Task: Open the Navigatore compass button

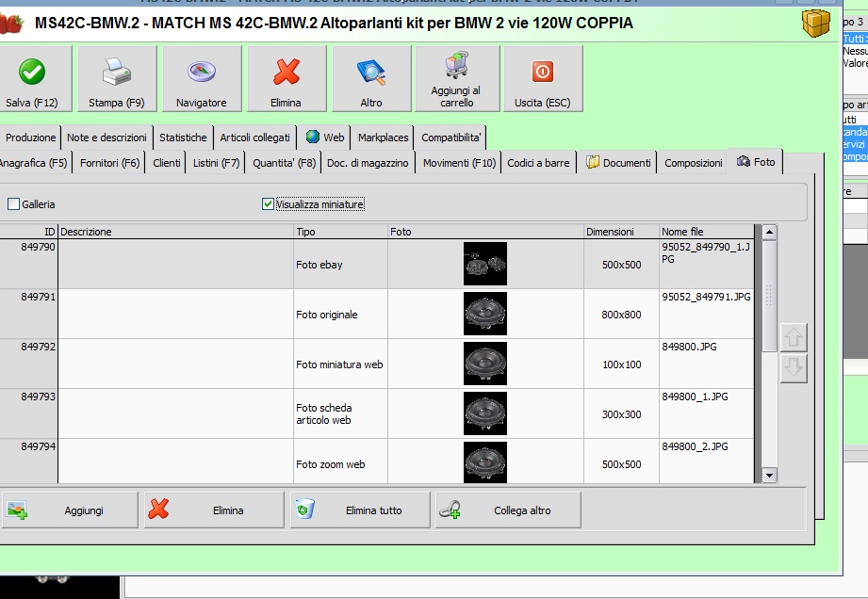Action: tap(202, 78)
